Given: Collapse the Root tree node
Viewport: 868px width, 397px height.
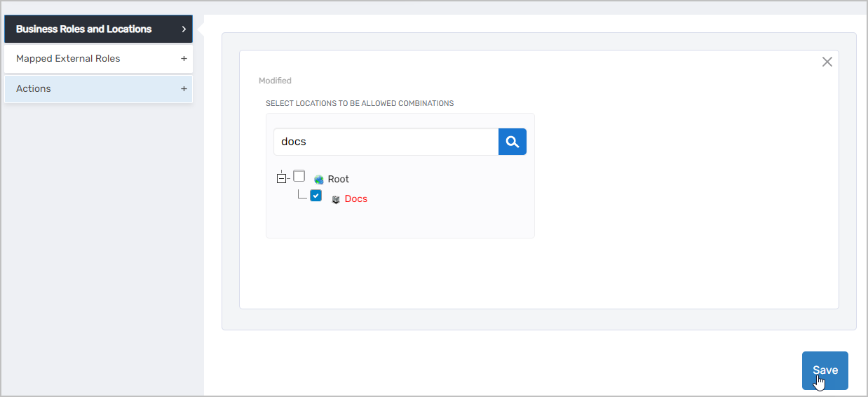Looking at the screenshot, I should (281, 179).
